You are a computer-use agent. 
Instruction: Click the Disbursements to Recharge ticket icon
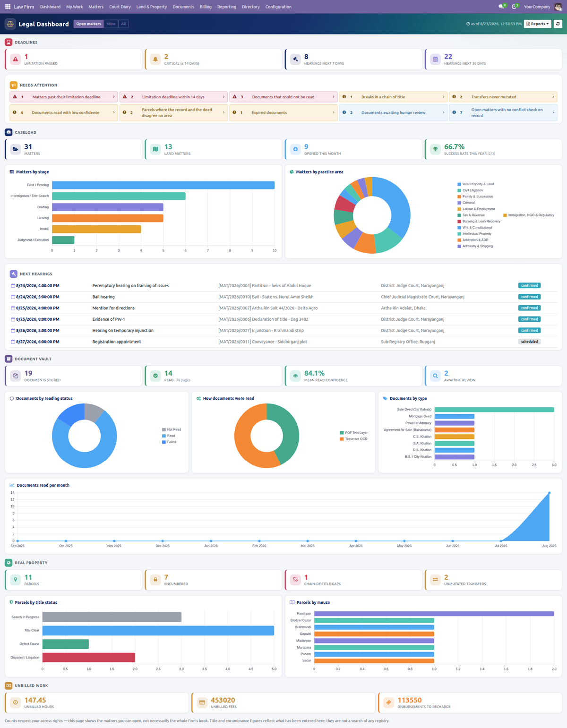[389, 702]
